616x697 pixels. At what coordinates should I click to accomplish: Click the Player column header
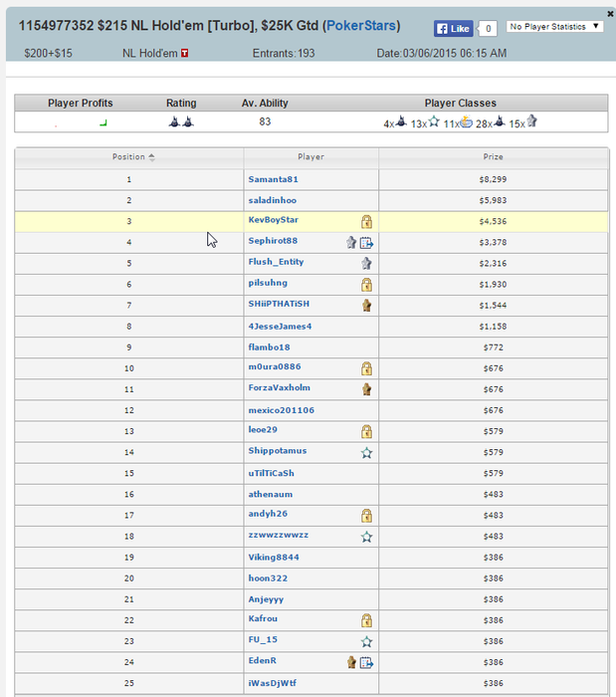pos(310,156)
